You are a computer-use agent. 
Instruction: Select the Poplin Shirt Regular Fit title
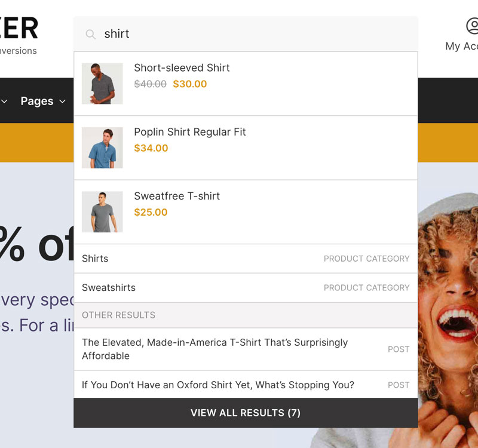point(190,132)
